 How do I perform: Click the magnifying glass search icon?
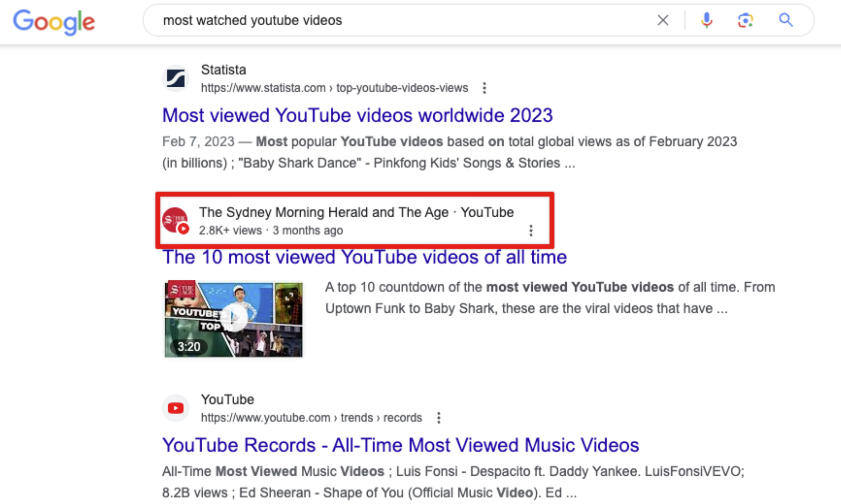[x=786, y=20]
